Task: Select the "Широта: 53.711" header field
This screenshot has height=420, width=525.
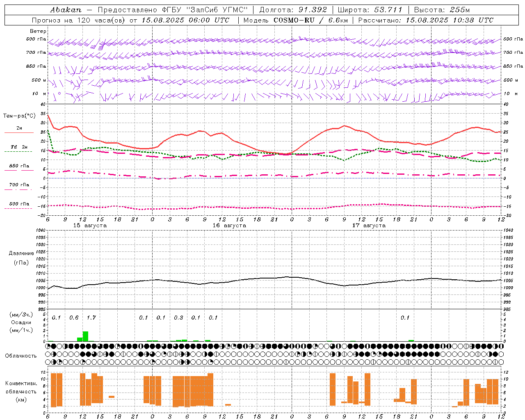Action: point(370,9)
